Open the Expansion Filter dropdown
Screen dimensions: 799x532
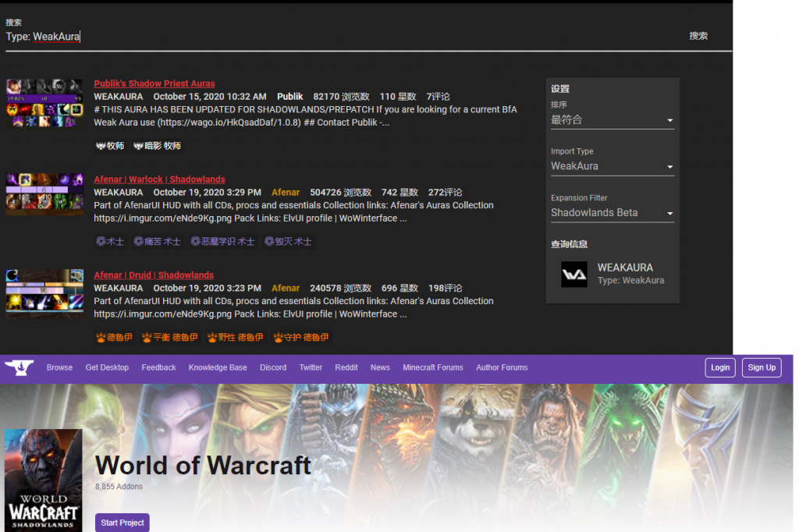pyautogui.click(x=612, y=213)
